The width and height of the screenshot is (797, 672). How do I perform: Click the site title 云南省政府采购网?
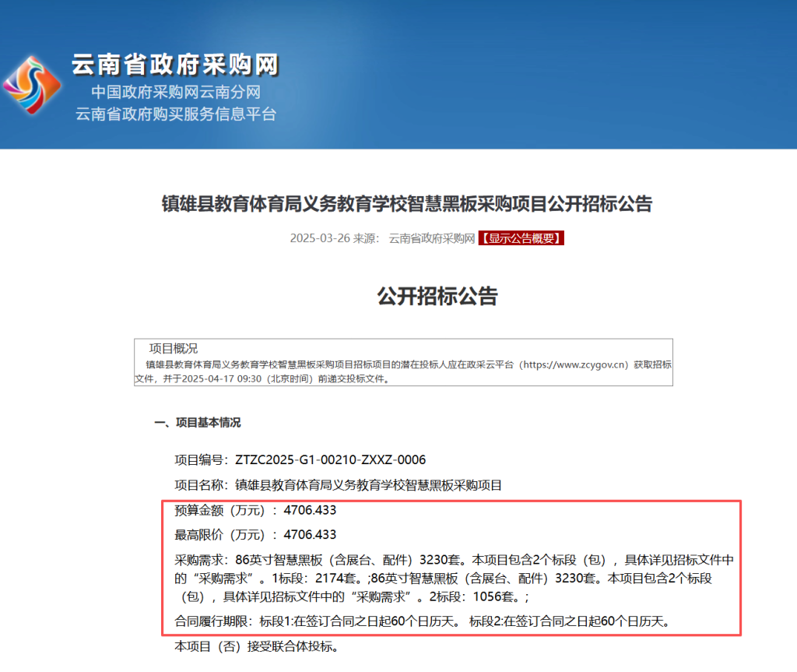[x=175, y=65]
